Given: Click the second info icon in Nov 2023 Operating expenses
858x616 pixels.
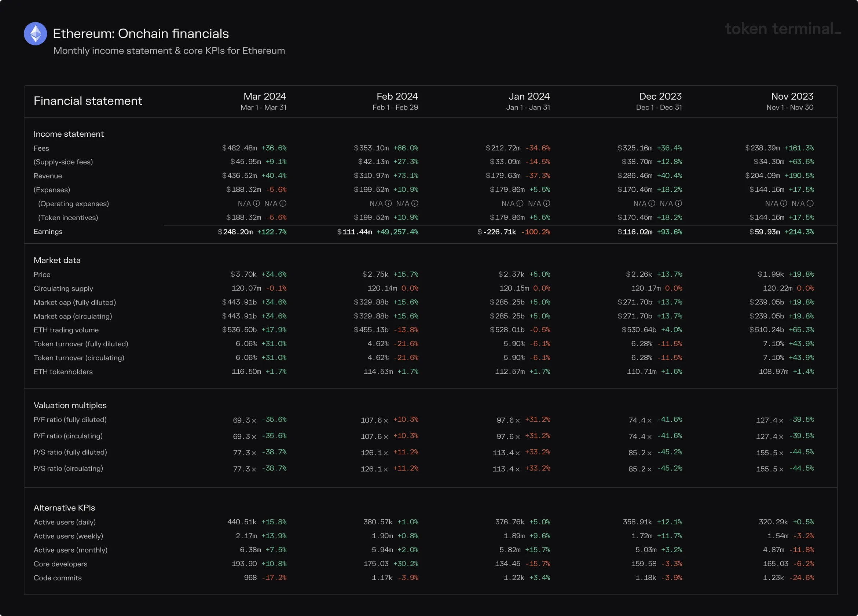Looking at the screenshot, I should (x=810, y=203).
